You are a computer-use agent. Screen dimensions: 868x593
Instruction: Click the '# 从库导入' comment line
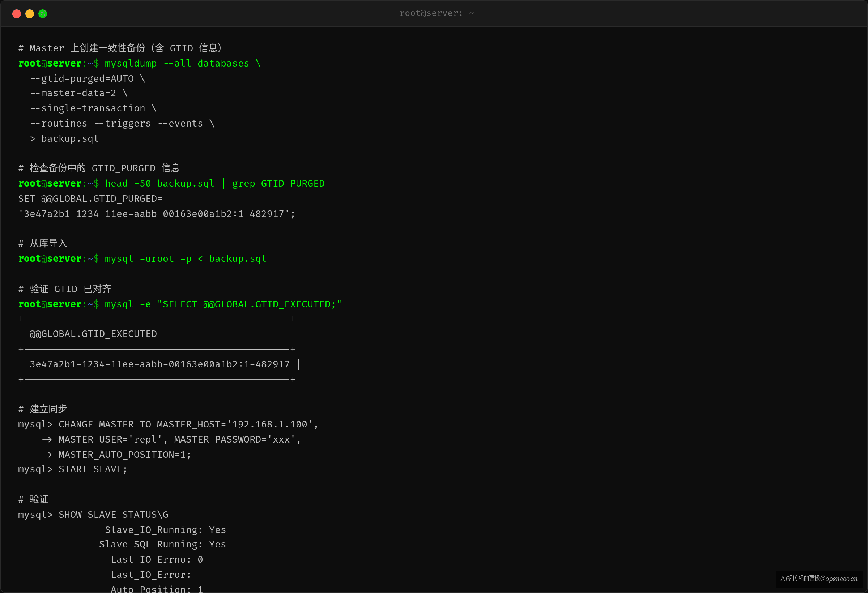click(x=43, y=243)
